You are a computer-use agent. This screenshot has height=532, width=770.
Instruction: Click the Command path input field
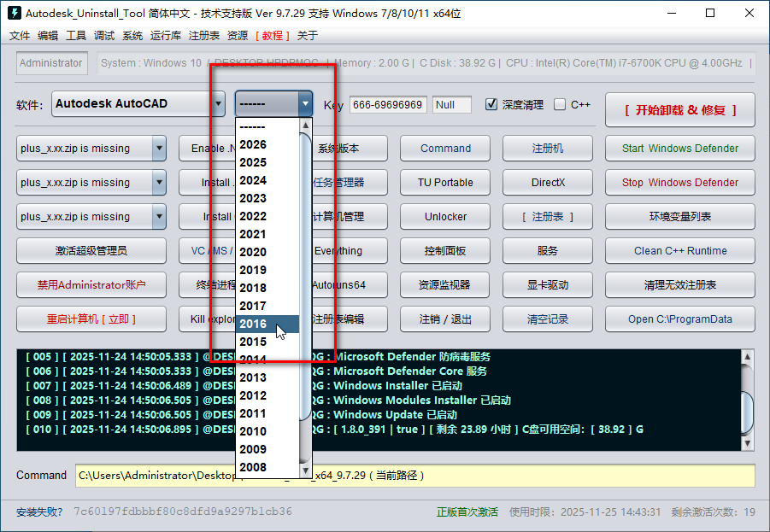pyautogui.click(x=415, y=476)
